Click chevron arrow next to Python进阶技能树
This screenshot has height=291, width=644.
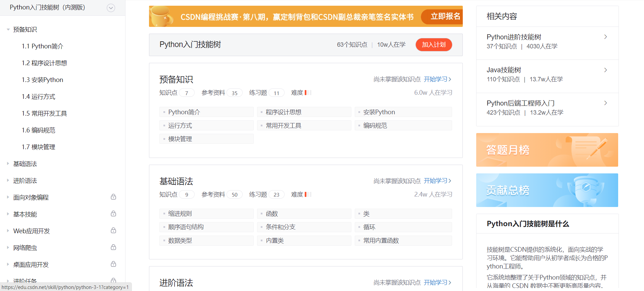(605, 37)
